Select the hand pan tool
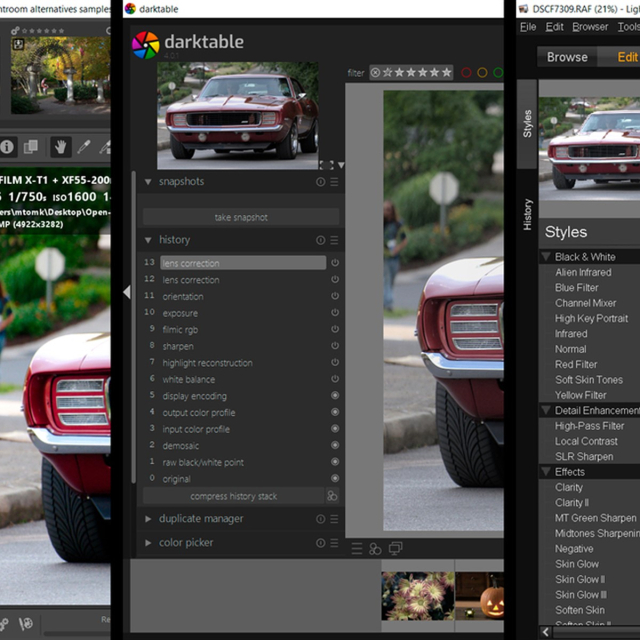Image resolution: width=640 pixels, height=640 pixels. click(x=60, y=147)
